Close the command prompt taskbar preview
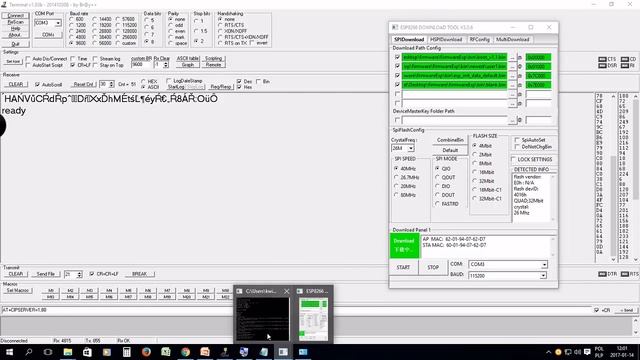 tap(287, 291)
